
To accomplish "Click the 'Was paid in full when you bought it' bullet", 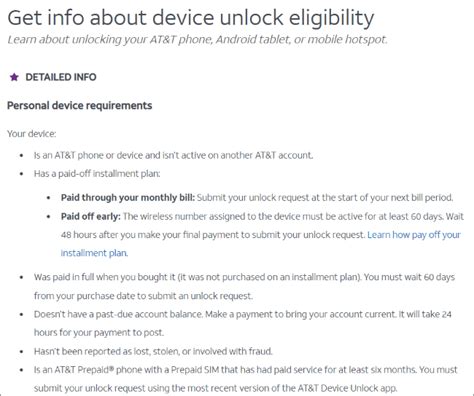I will click(x=244, y=286).
